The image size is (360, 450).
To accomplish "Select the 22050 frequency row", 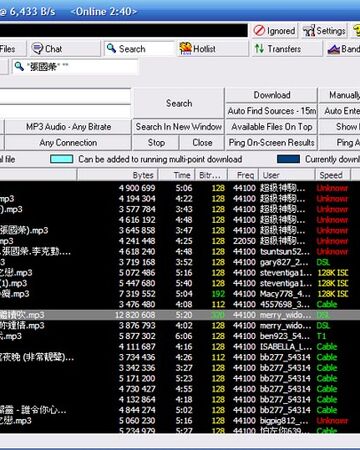I will pos(180,241).
